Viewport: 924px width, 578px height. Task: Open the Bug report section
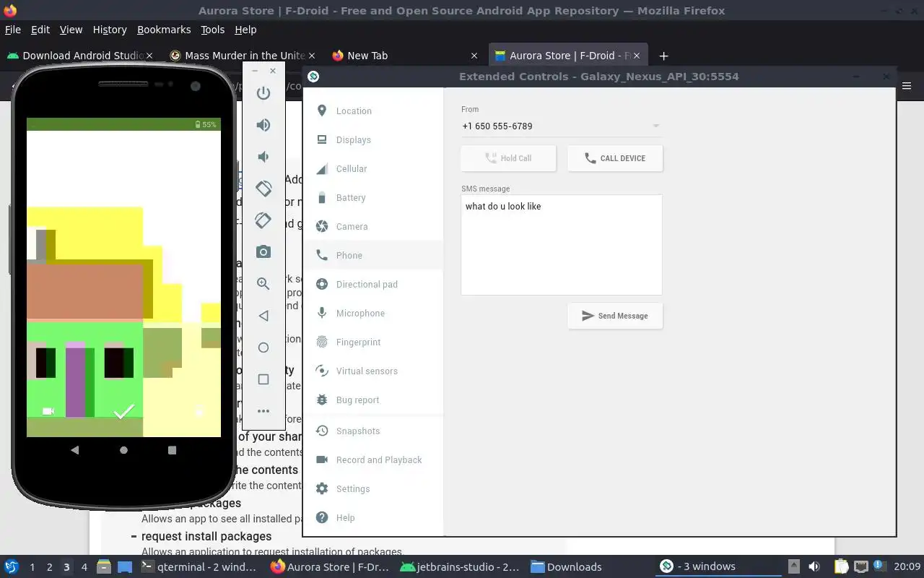(x=372, y=400)
